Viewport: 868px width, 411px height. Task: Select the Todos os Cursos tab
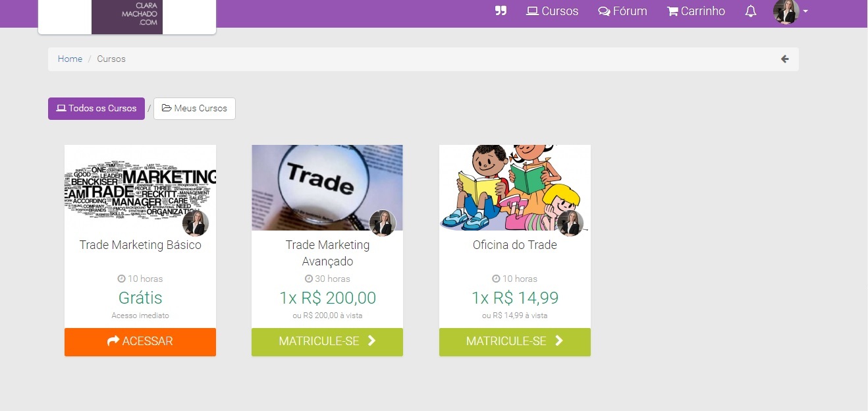click(96, 109)
